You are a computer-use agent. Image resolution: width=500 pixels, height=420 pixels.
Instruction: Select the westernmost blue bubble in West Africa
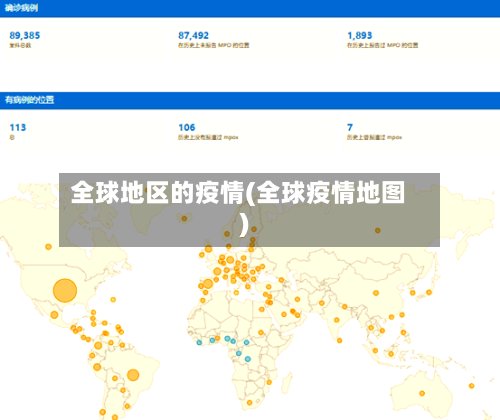(199, 342)
